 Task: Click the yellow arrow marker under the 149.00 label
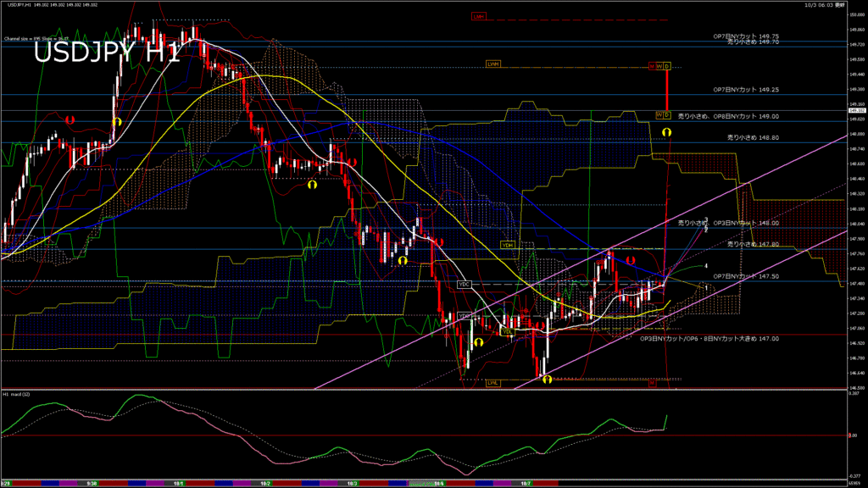[x=667, y=132]
